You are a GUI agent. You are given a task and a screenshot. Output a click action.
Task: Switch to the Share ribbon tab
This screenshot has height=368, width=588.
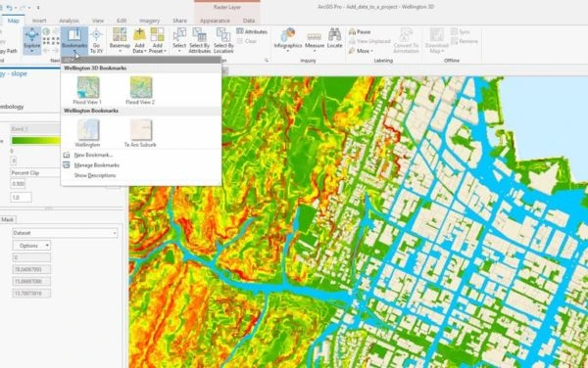(x=179, y=21)
